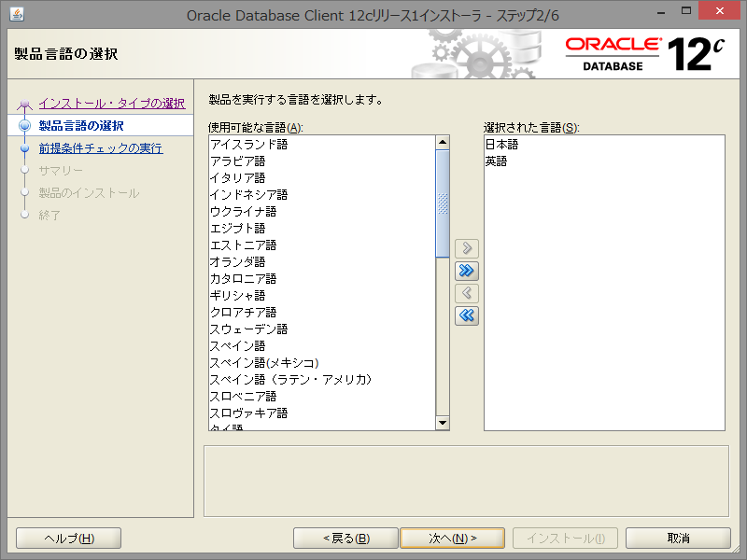The height and width of the screenshot is (560, 747).
Task: Maximize the installer window
Action: 686,10
